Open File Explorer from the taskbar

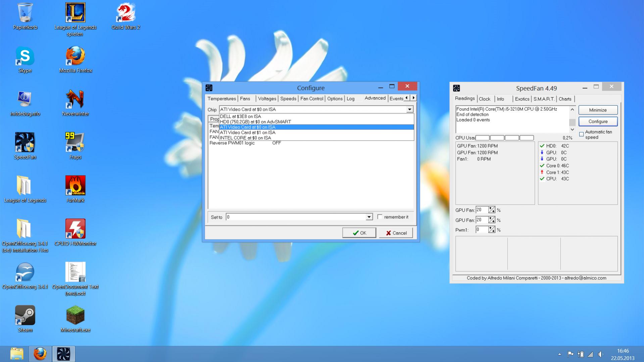[x=17, y=354]
